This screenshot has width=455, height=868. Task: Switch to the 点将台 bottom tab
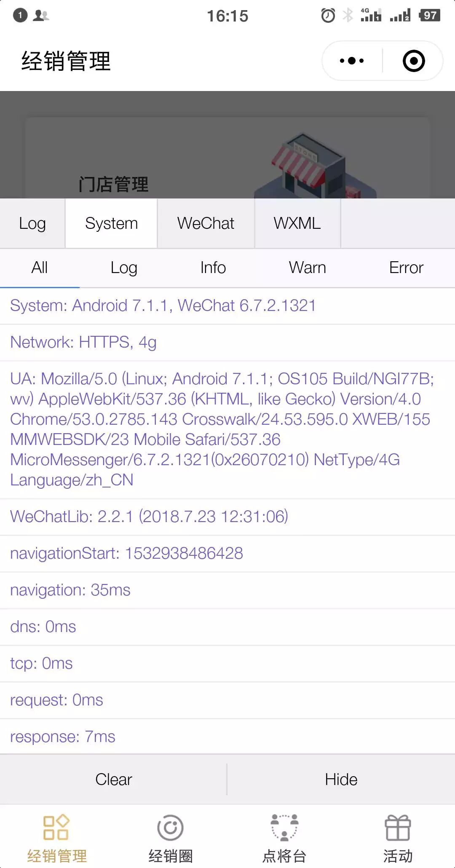point(284,838)
